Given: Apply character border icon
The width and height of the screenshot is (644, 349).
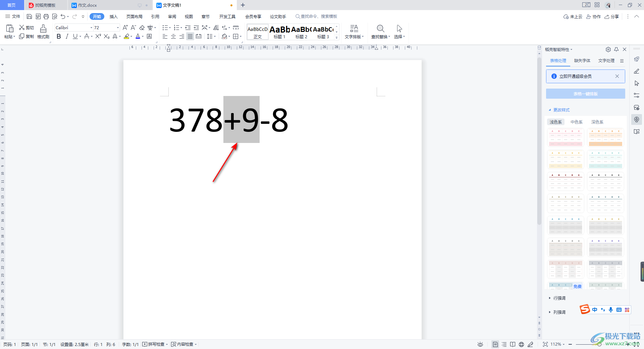Looking at the screenshot, I should click(x=149, y=36).
